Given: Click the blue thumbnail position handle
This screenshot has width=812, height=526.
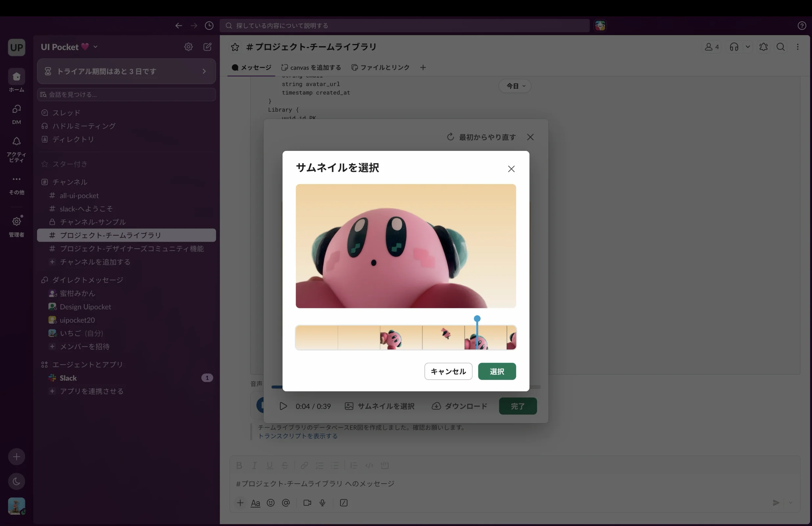Looking at the screenshot, I should point(477,319).
